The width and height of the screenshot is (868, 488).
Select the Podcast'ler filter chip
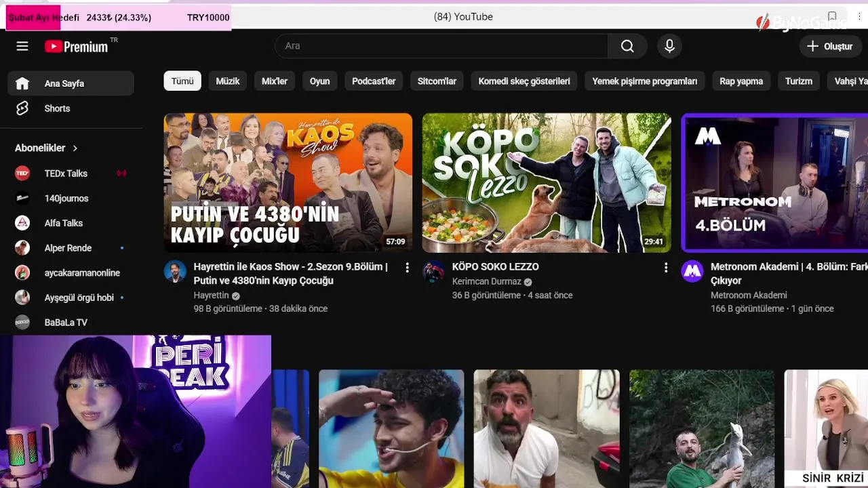[374, 81]
